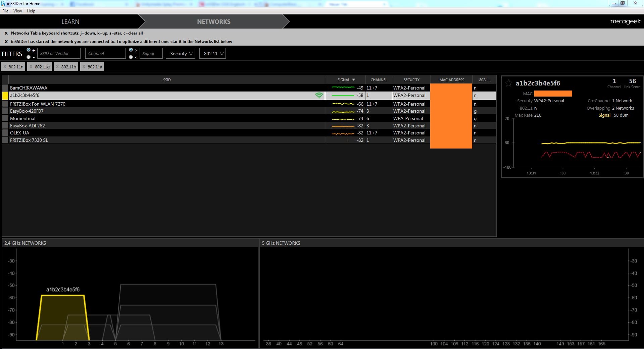This screenshot has width=644, height=349.
Task: Switch to the NETWORKS tab
Action: pos(214,21)
